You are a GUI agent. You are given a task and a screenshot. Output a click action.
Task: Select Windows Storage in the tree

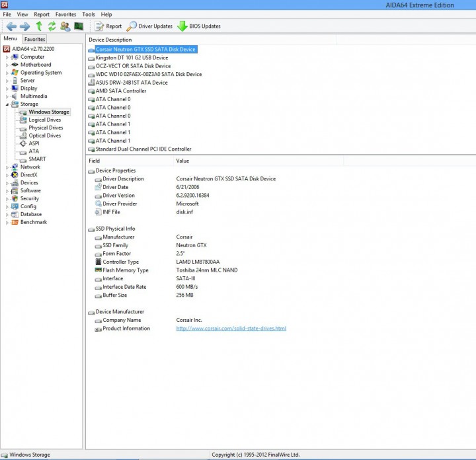[x=49, y=112]
